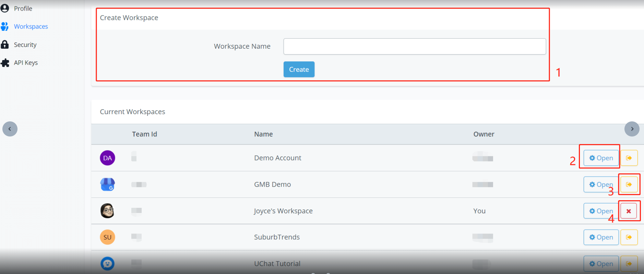Open the Workspaces sidebar menu item

pyautogui.click(x=31, y=26)
